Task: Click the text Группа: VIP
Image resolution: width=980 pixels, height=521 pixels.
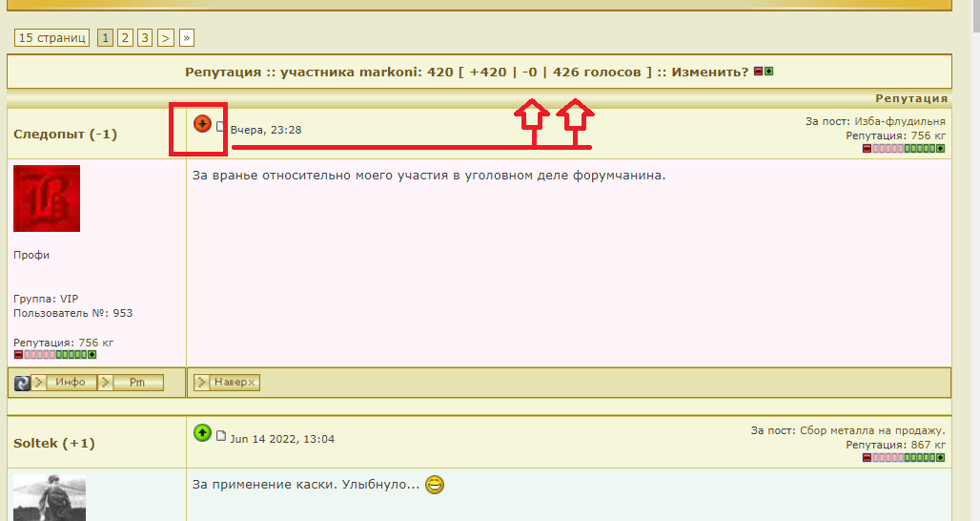Action: click(x=47, y=299)
